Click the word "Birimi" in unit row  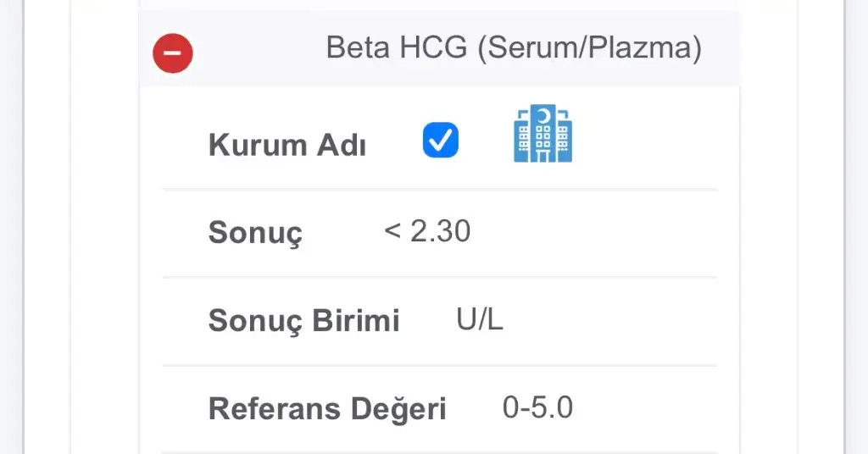(x=355, y=321)
